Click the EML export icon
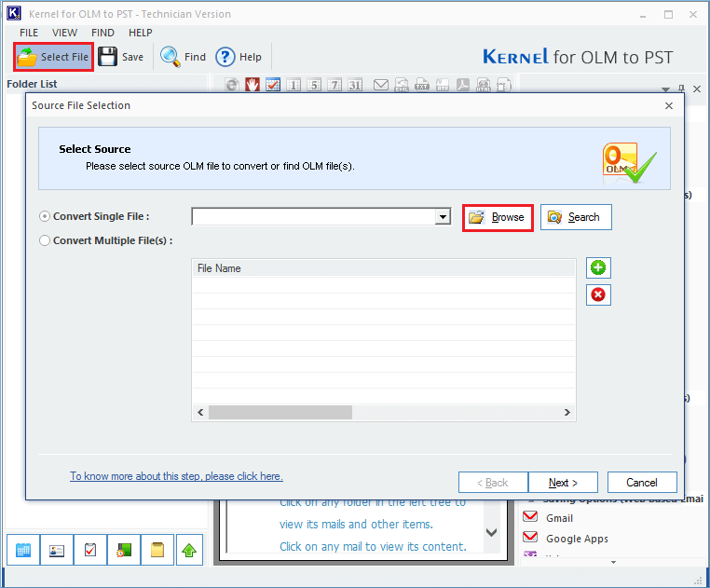Viewport: 710px width, 588px height. [402, 85]
